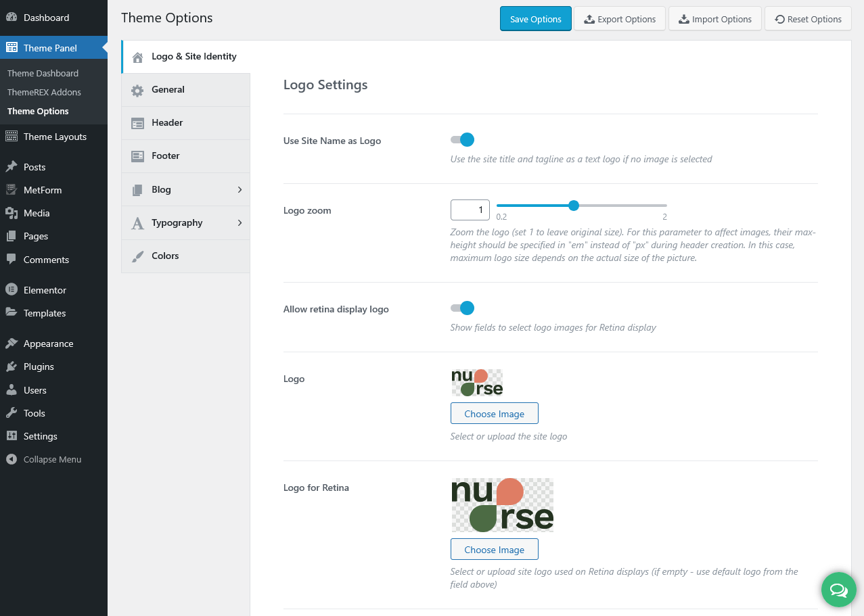Collapse the admin menu
The width and height of the screenshot is (864, 616).
(44, 459)
